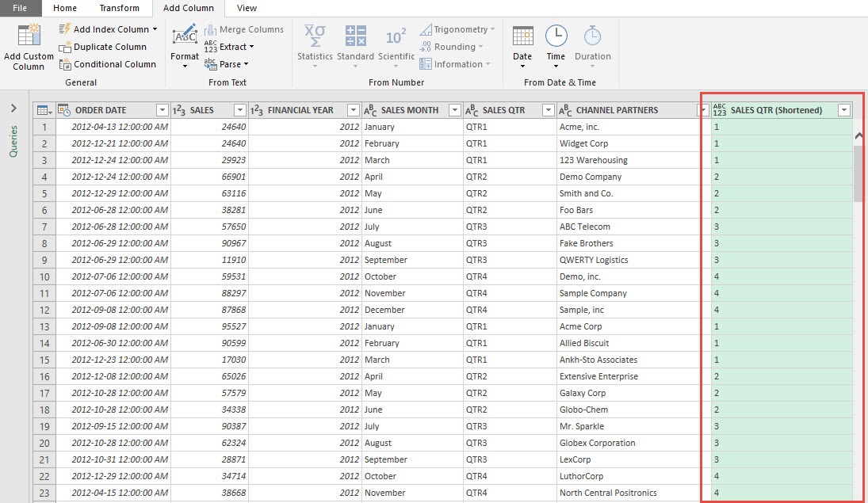The width and height of the screenshot is (868, 503).
Task: Click ORDER DATE data type icon
Action: (63, 110)
